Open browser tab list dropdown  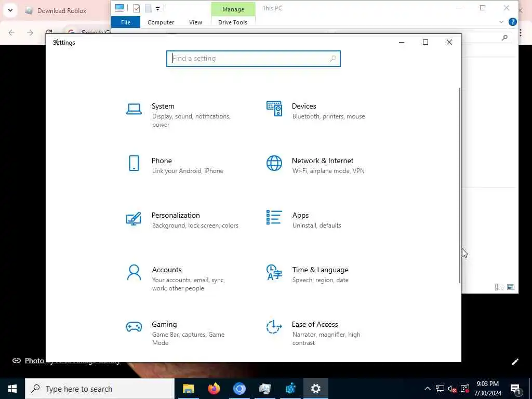pyautogui.click(x=10, y=10)
